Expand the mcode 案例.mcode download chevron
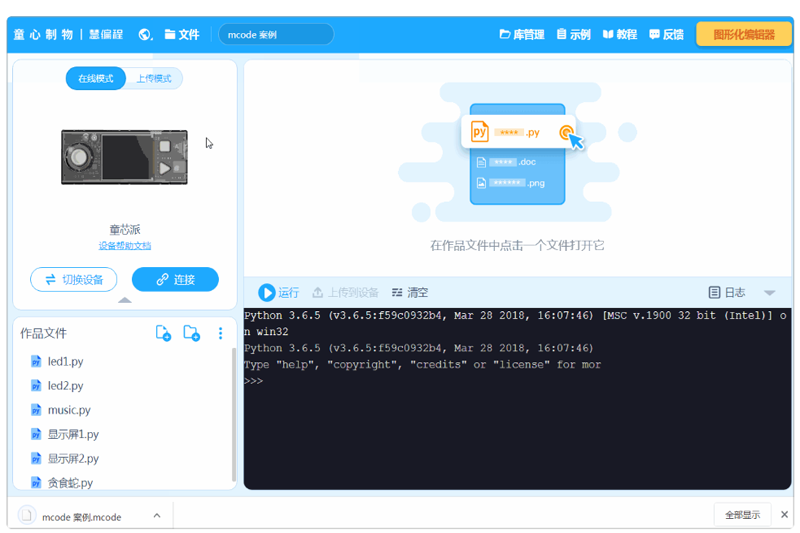This screenshot has width=800, height=533. point(157,516)
